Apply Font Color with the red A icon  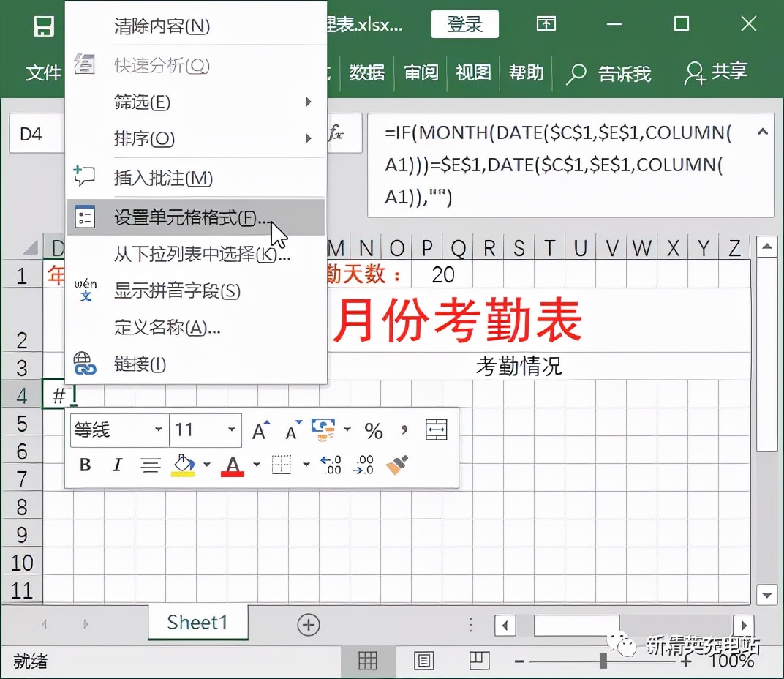233,462
